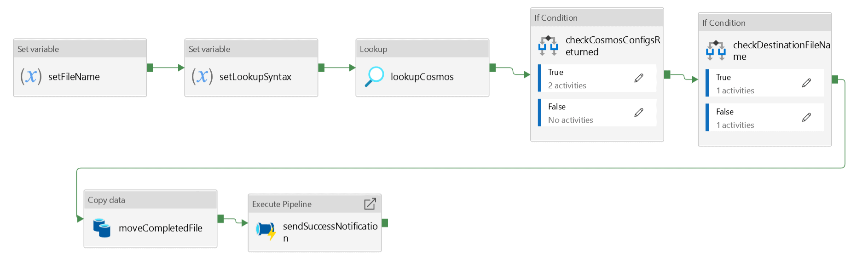Click the setFileName variable icon
This screenshot has height=267, width=868.
31,76
